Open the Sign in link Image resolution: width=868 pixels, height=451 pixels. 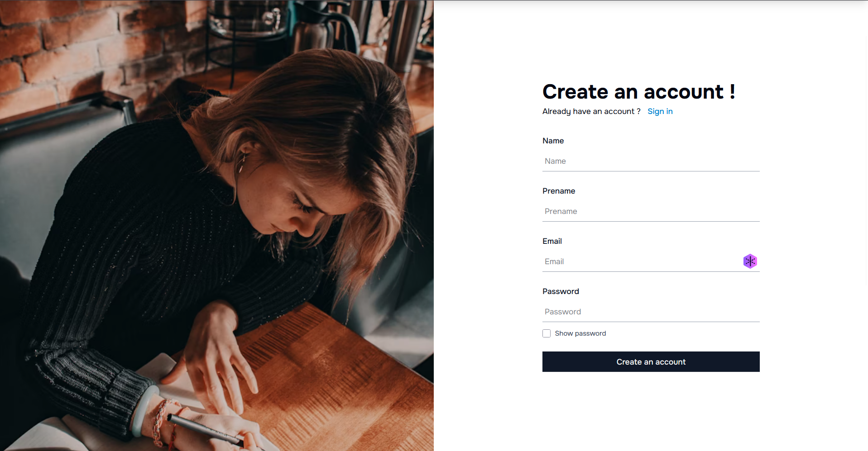tap(660, 111)
